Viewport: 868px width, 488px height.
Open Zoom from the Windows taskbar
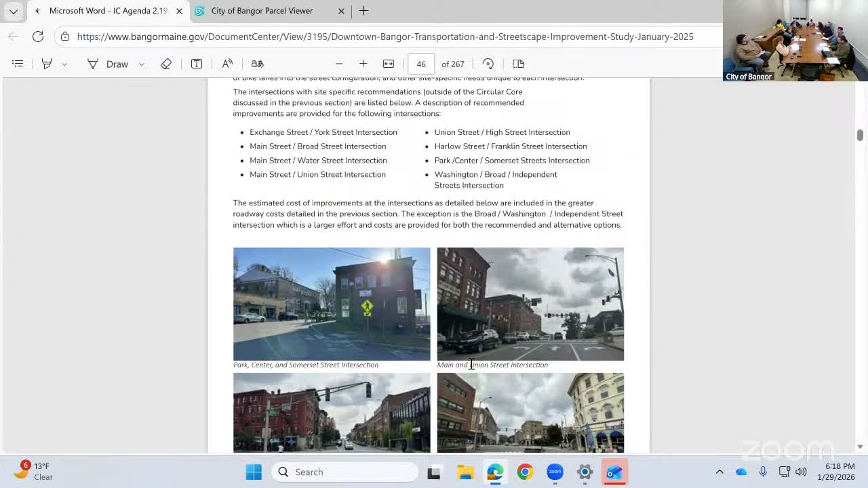click(x=555, y=472)
